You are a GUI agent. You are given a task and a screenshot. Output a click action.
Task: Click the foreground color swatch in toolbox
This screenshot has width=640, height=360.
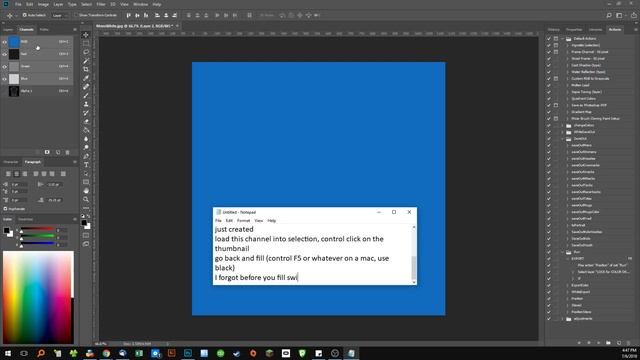(x=84, y=223)
